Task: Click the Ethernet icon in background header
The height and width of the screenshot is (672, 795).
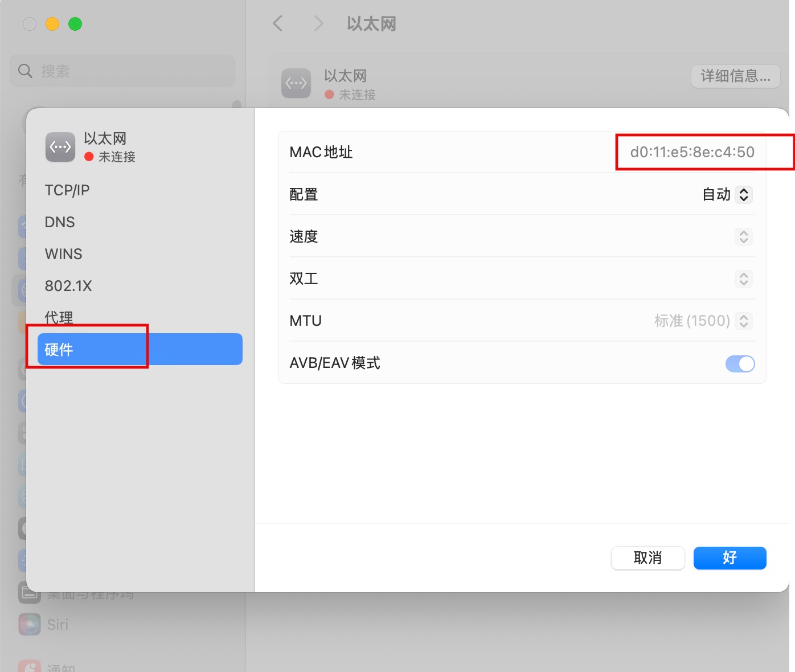Action: click(296, 84)
